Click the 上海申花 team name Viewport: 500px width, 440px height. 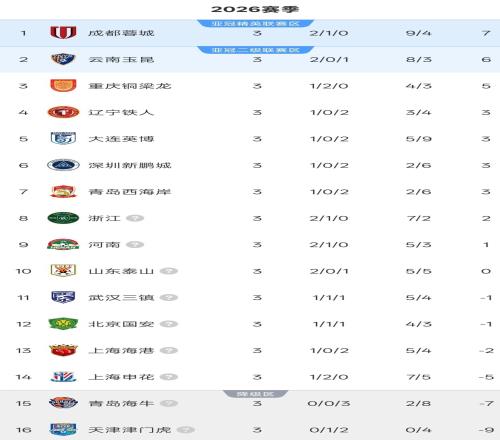(121, 377)
